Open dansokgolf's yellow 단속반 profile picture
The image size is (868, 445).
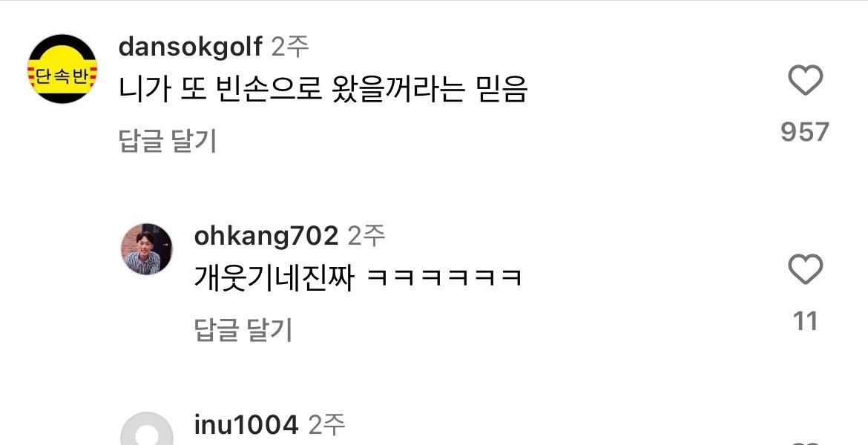click(x=62, y=69)
